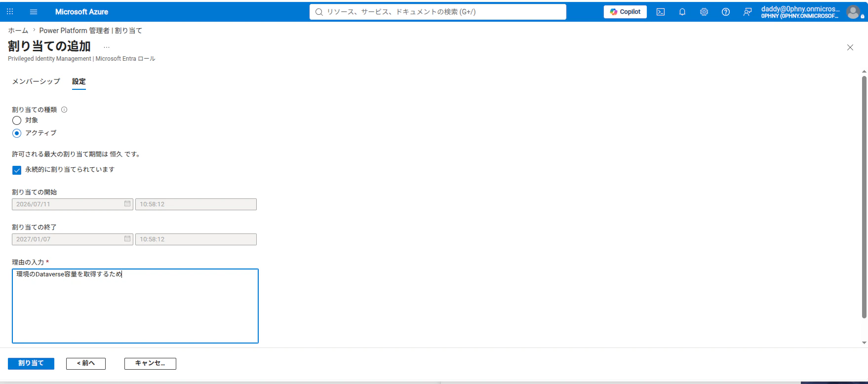
Task: Microsoft Azure logo text in header
Action: (x=81, y=12)
